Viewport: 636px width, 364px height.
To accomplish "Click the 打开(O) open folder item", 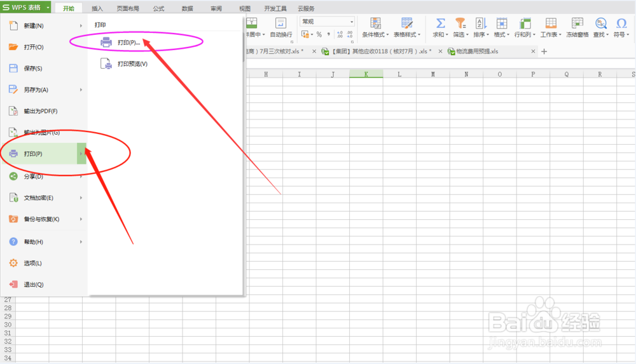I will [x=44, y=47].
